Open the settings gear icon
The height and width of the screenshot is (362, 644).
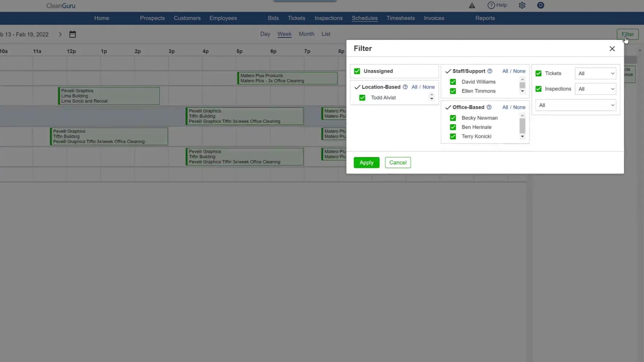tap(522, 5)
